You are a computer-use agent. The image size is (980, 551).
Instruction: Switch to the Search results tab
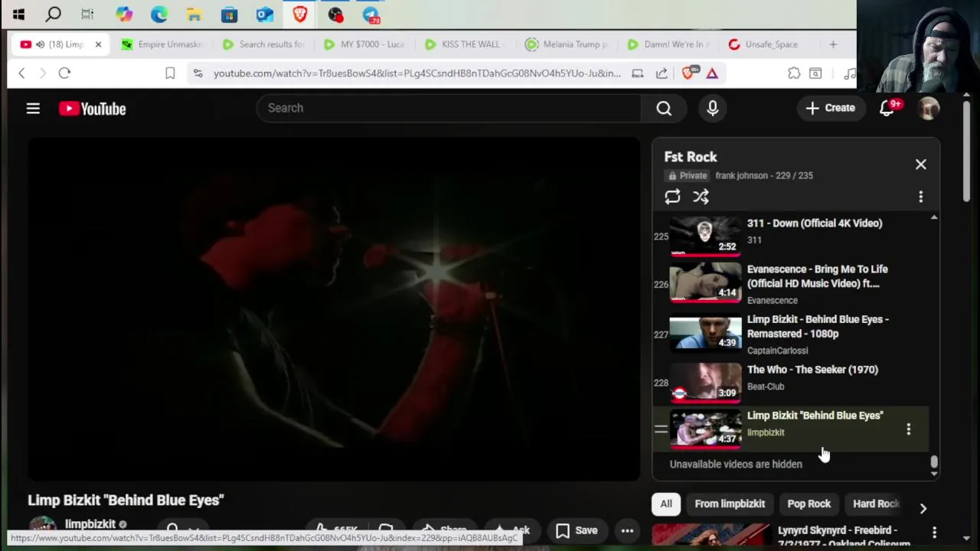click(x=263, y=44)
